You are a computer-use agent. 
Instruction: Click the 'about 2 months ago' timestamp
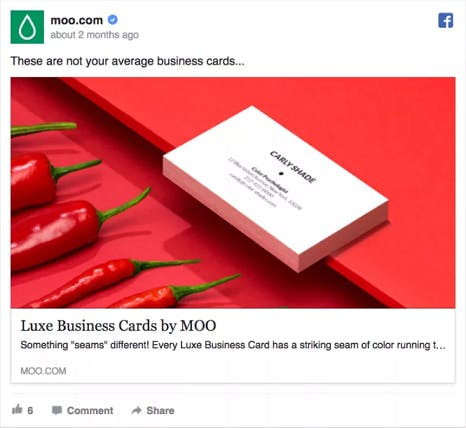[95, 35]
